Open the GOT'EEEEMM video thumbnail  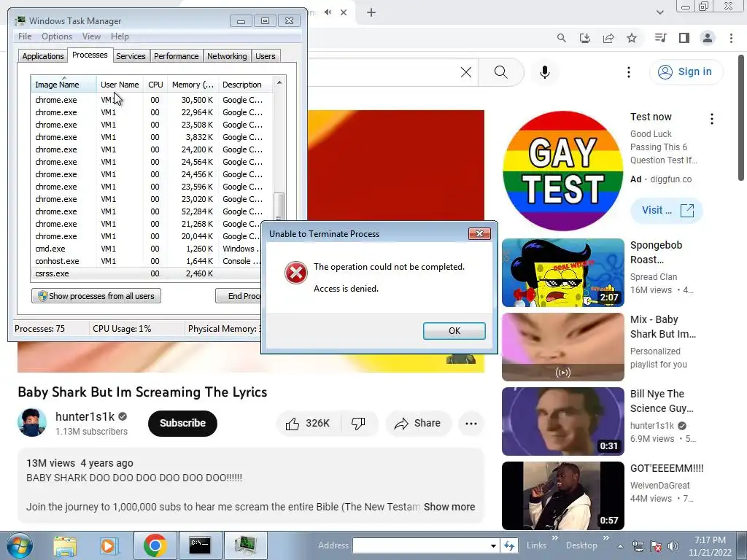(562, 496)
